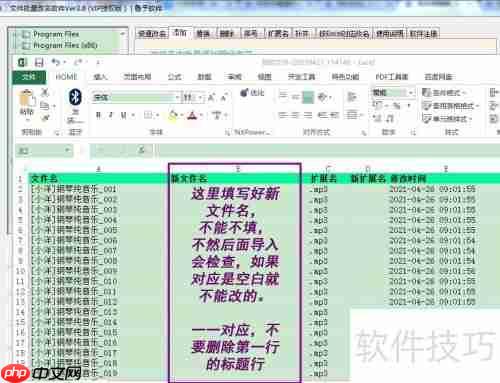Decrease indent in alignment group
The height and width of the screenshot is (383, 500).
[322, 115]
